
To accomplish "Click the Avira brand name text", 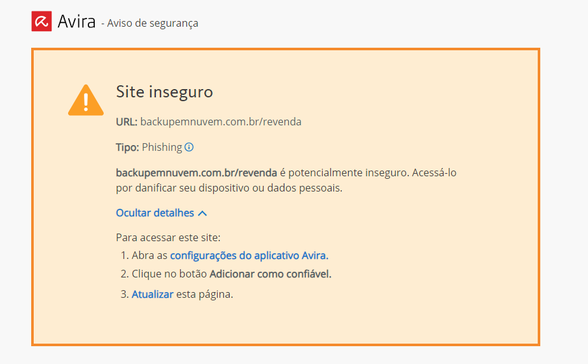I will 76,22.
